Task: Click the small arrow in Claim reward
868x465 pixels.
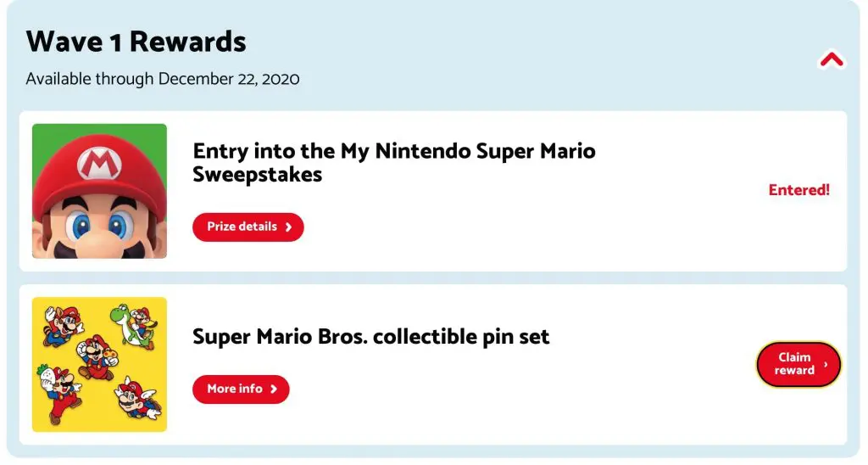Action: pyautogui.click(x=826, y=365)
